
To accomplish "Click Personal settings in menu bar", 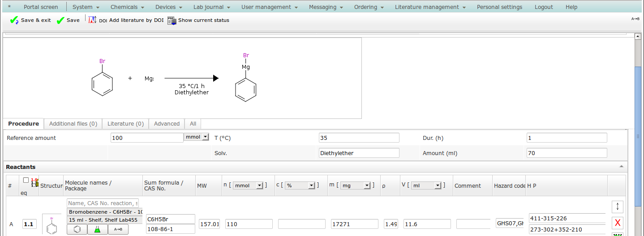I will (499, 7).
